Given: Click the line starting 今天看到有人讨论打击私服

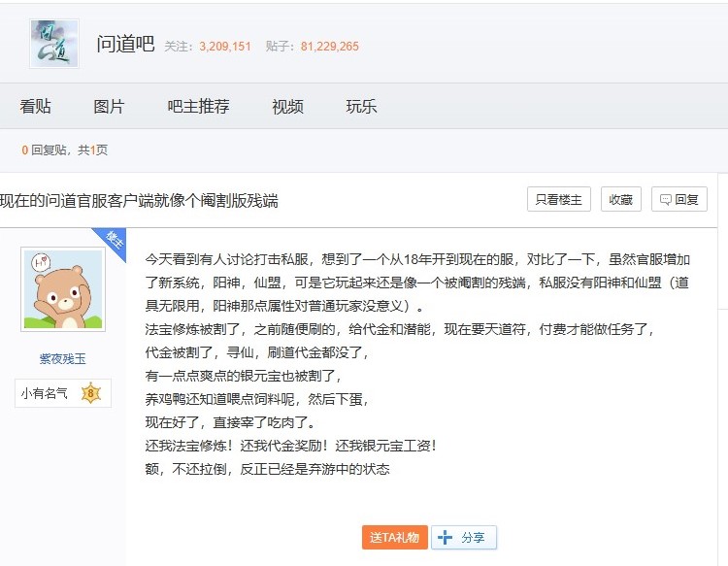Looking at the screenshot, I should click(417, 259).
